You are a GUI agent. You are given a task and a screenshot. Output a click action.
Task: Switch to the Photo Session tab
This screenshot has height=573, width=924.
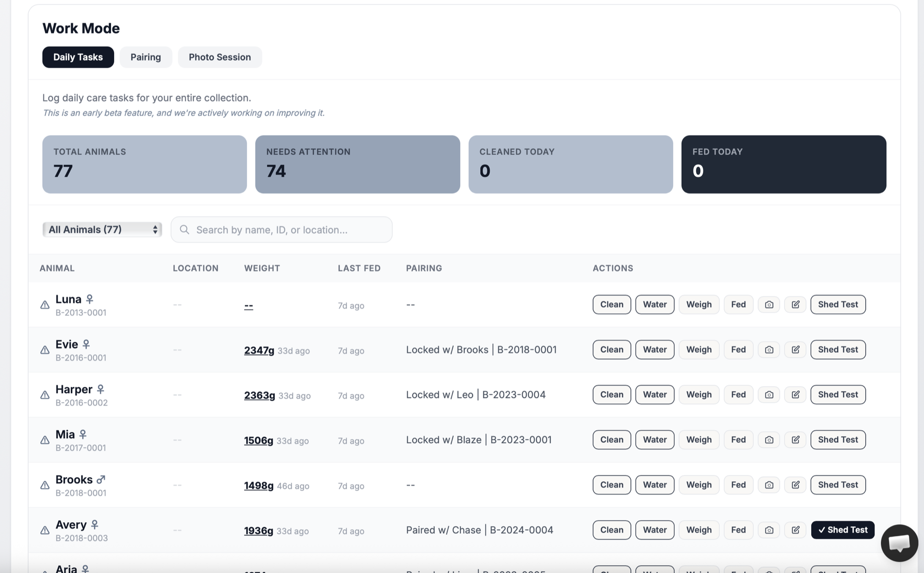point(220,57)
